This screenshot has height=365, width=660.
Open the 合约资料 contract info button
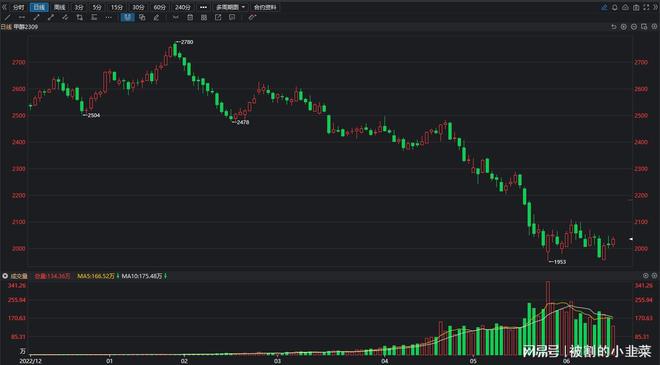click(265, 8)
